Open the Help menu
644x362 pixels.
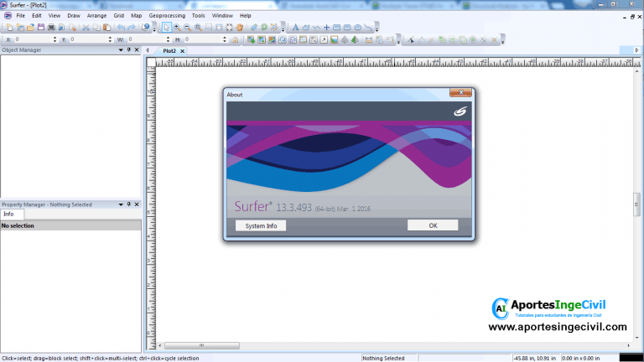(x=245, y=16)
